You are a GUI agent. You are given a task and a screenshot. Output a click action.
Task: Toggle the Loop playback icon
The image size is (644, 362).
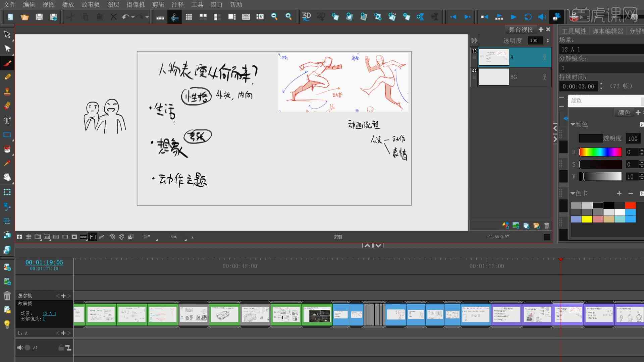coord(528,17)
